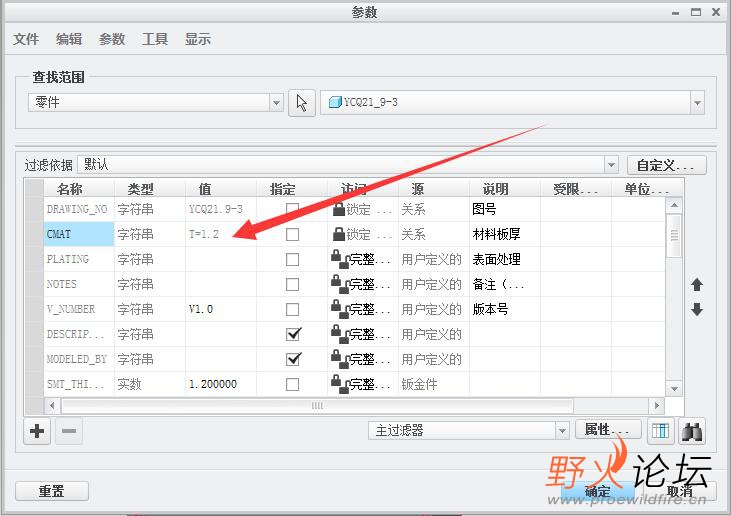The image size is (731, 516).
Task: Open the 文件 menu
Action: point(26,39)
